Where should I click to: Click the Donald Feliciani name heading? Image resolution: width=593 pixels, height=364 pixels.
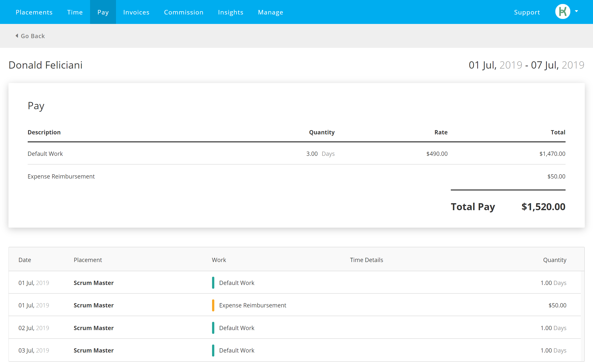pyautogui.click(x=45, y=65)
